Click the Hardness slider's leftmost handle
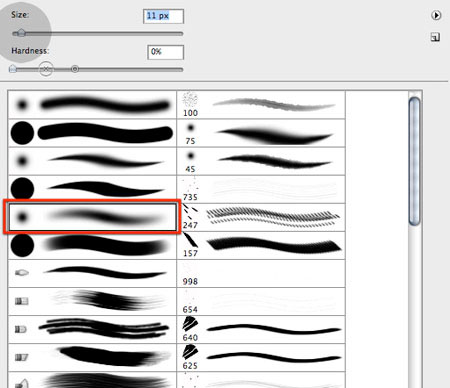The width and height of the screenshot is (450, 388). click(13, 69)
